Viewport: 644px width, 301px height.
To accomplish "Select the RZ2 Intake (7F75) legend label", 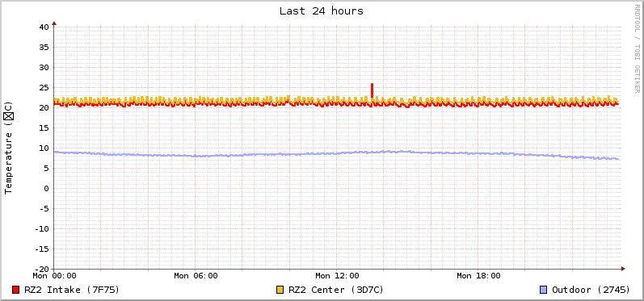I will (72, 290).
